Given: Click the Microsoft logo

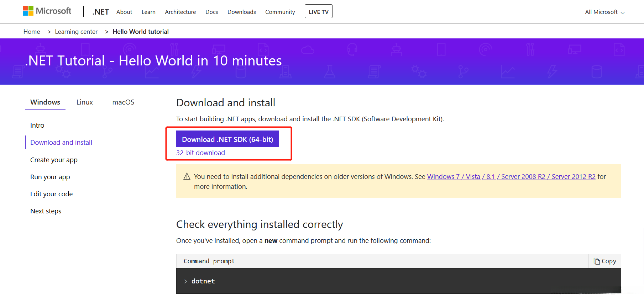Looking at the screenshot, I should tap(47, 11).
